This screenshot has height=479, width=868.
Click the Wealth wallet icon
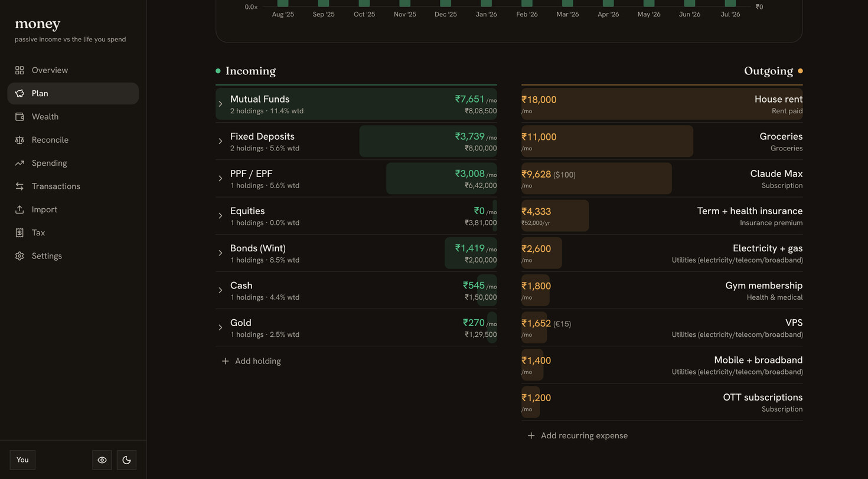19,117
